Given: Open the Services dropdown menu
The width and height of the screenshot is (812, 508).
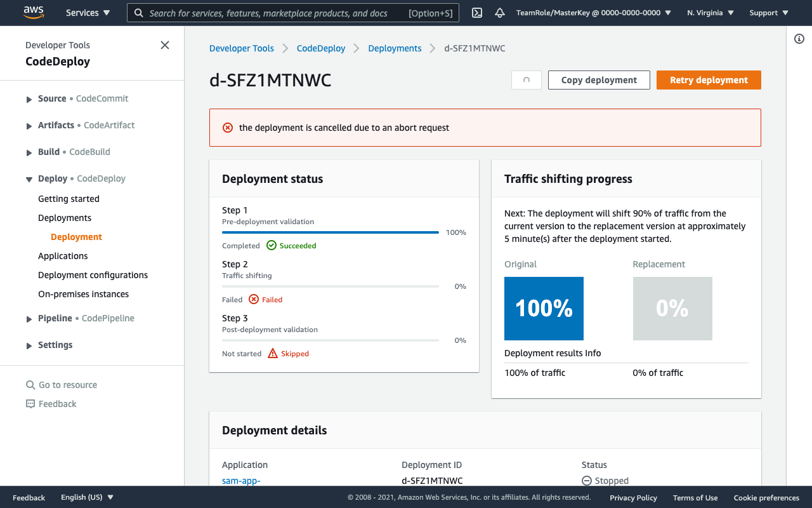Looking at the screenshot, I should pyautogui.click(x=88, y=13).
